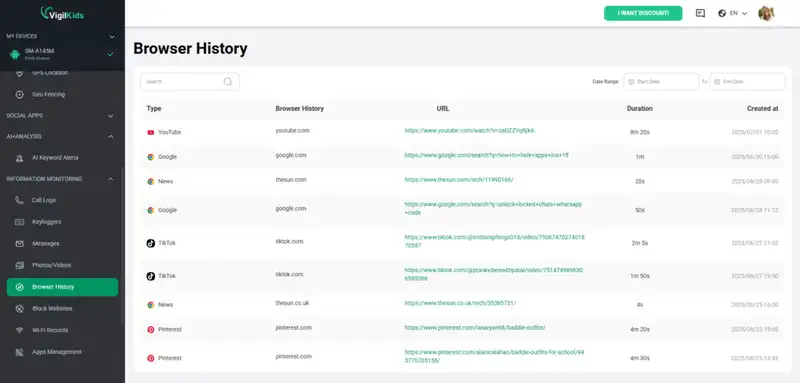Click the Messages envelope icon
This screenshot has width=800, height=383.
tap(19, 244)
